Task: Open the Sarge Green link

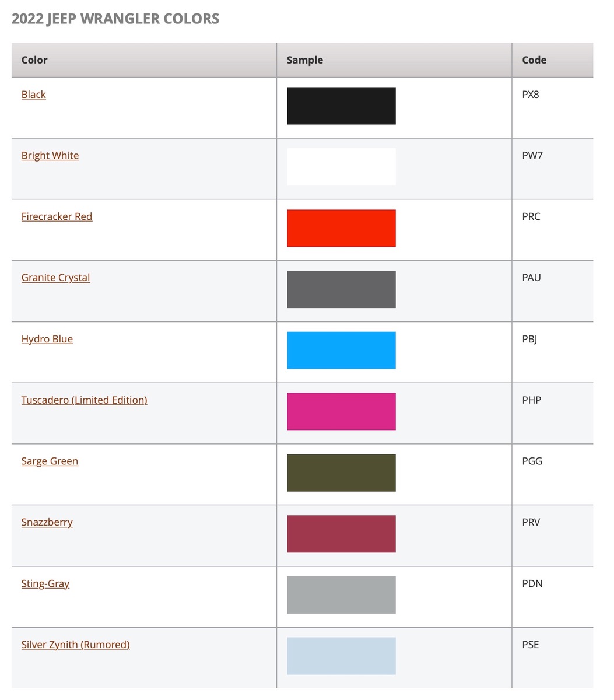Action: coord(50,461)
